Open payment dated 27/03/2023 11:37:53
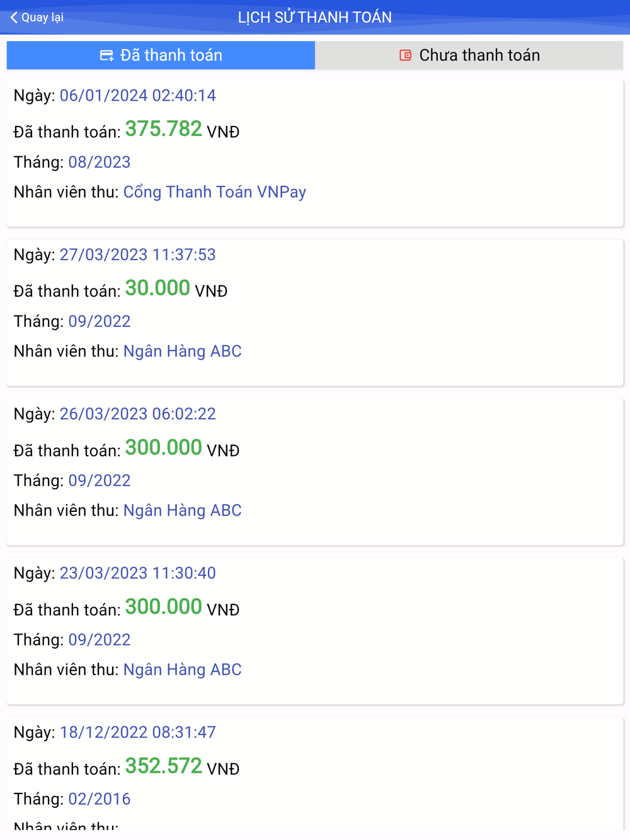This screenshot has width=630, height=840. click(137, 255)
